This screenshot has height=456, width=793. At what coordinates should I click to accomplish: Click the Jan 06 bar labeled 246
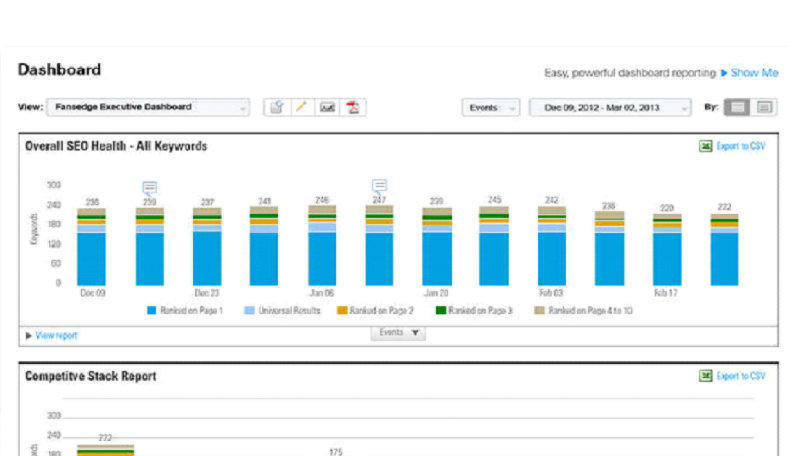point(322,246)
